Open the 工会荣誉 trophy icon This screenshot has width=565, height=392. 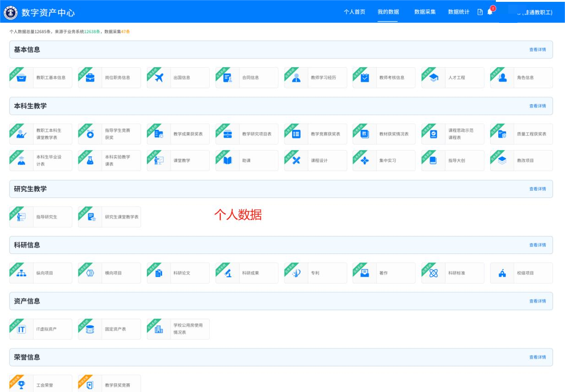[22, 385]
